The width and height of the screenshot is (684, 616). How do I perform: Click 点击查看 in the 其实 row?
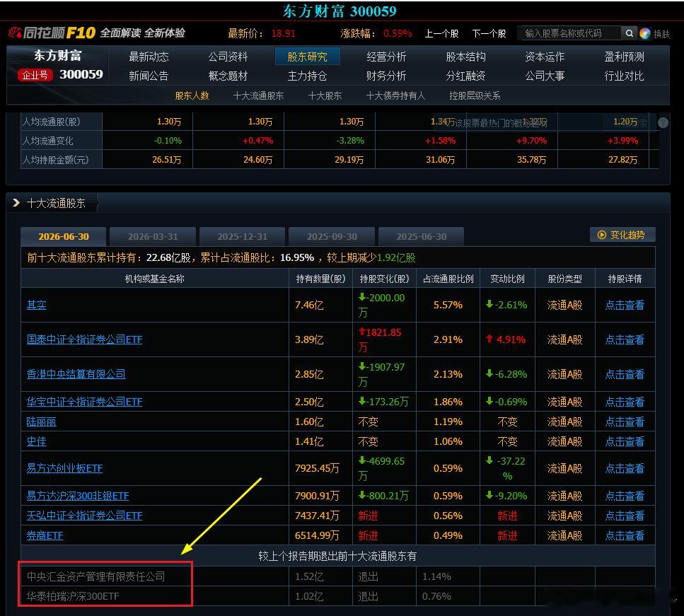click(x=625, y=305)
